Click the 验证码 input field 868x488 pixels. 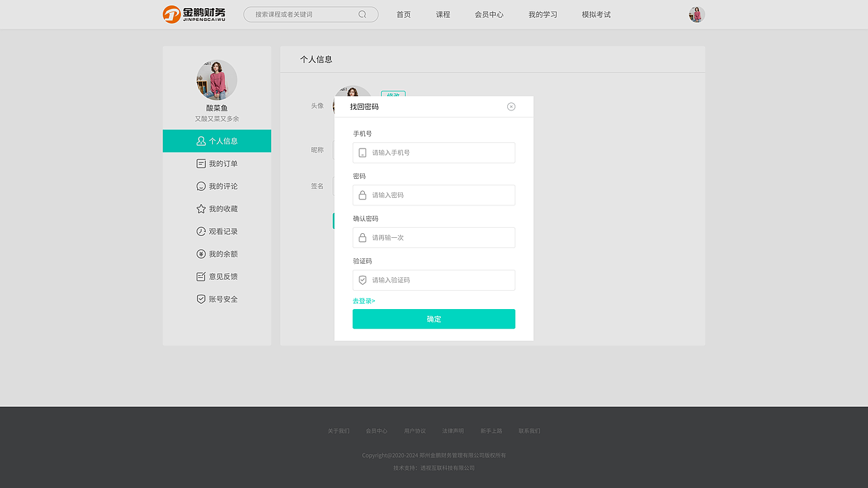click(434, 280)
